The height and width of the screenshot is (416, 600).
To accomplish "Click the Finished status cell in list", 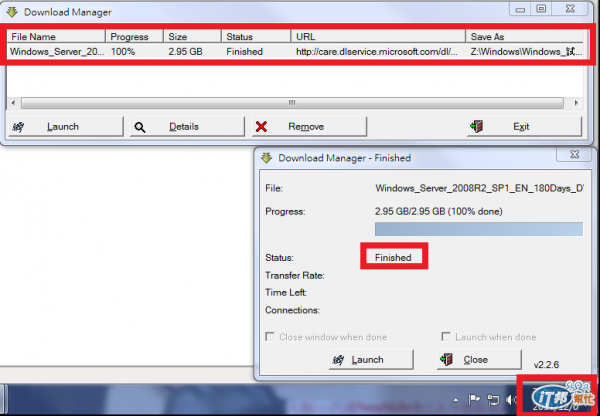I will pyautogui.click(x=244, y=52).
